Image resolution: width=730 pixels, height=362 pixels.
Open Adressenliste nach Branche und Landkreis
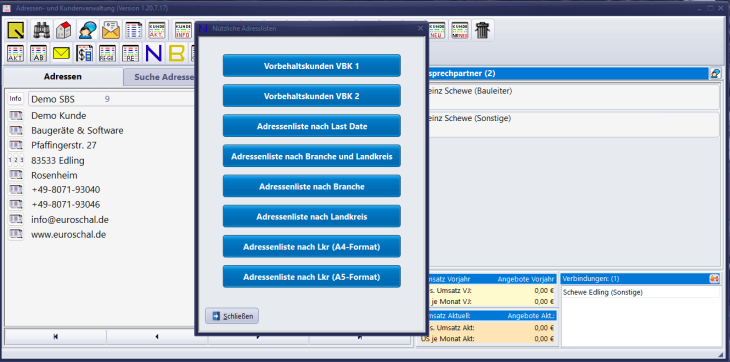click(311, 156)
